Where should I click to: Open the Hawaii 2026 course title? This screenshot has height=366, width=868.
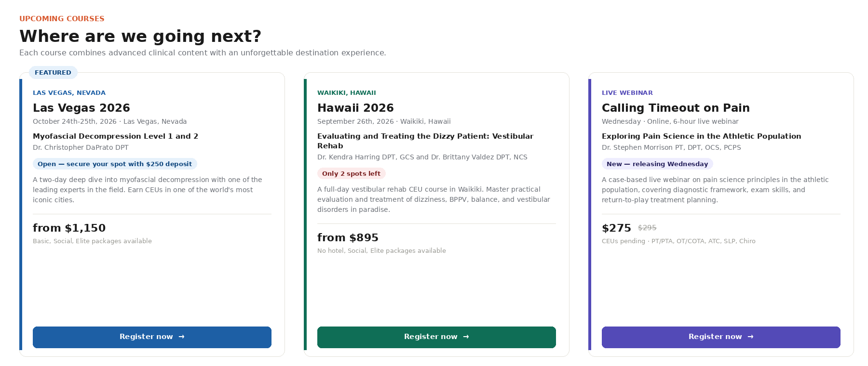(355, 108)
